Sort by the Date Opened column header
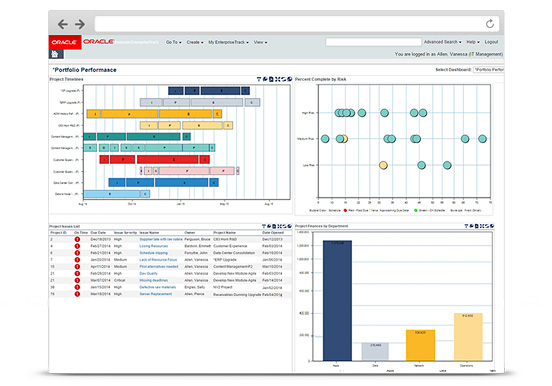 pyautogui.click(x=273, y=233)
